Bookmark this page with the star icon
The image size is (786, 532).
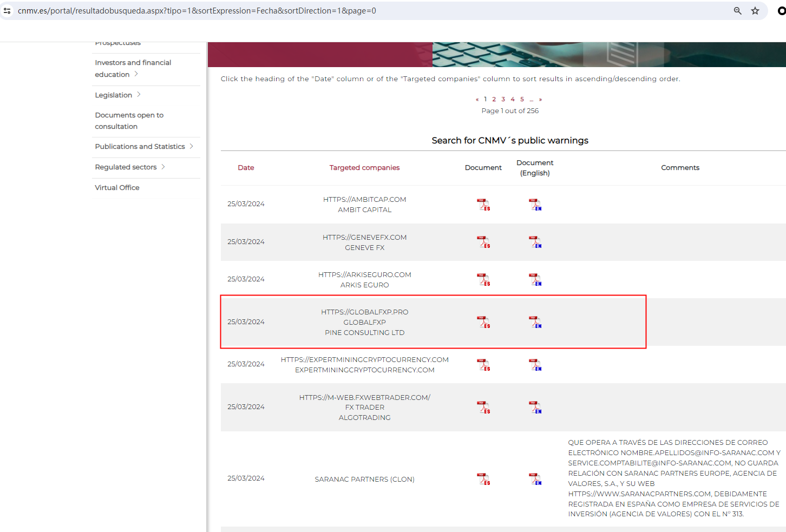click(x=755, y=11)
